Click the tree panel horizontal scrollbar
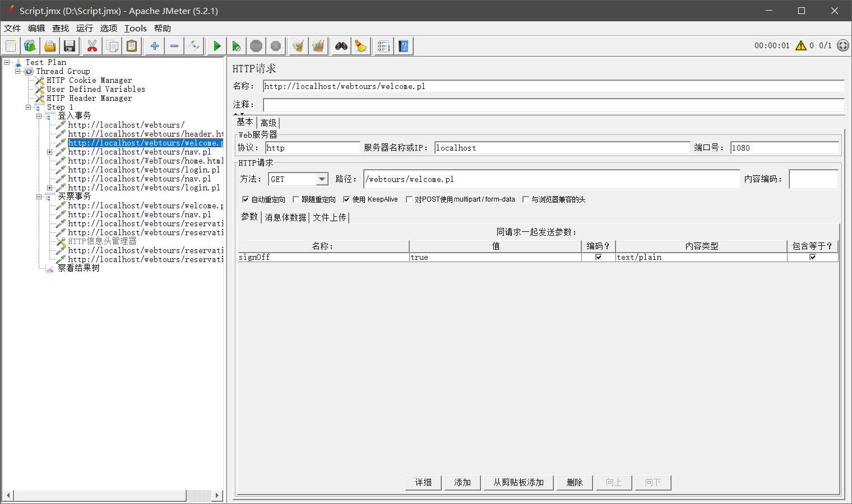This screenshot has height=504, width=852. 100,496
